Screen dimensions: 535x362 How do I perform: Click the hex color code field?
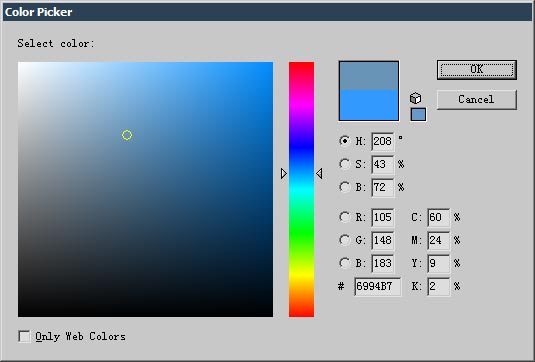(378, 286)
